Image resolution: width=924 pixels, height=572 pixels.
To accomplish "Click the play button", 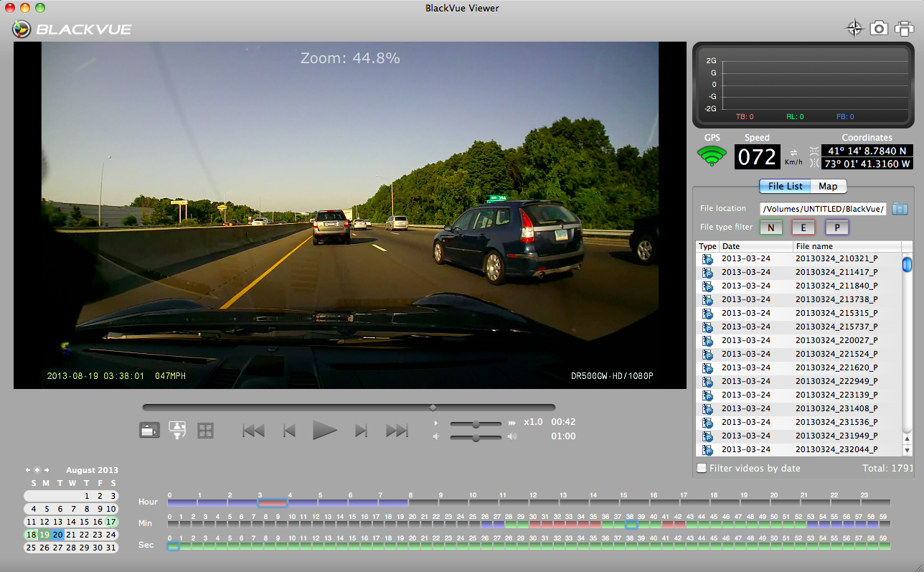I will [x=324, y=431].
